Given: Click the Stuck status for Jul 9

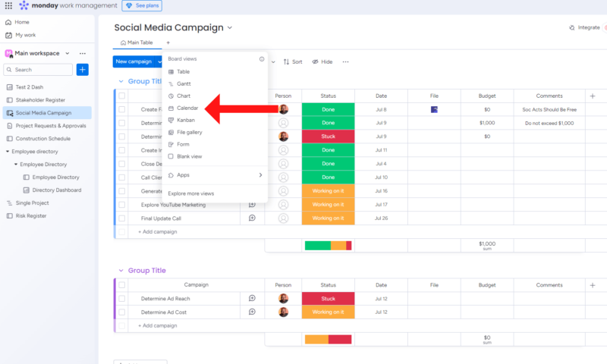Looking at the screenshot, I should click(328, 136).
